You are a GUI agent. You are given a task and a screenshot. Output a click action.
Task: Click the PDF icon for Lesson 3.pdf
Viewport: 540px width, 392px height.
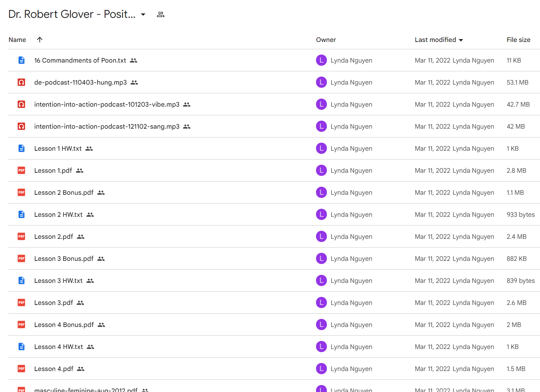[x=21, y=302]
